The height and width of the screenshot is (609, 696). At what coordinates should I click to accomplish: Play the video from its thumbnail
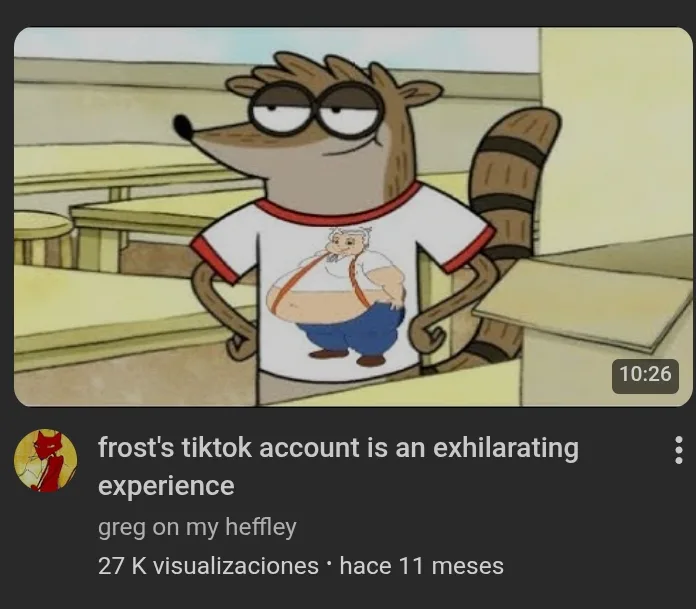(x=353, y=217)
